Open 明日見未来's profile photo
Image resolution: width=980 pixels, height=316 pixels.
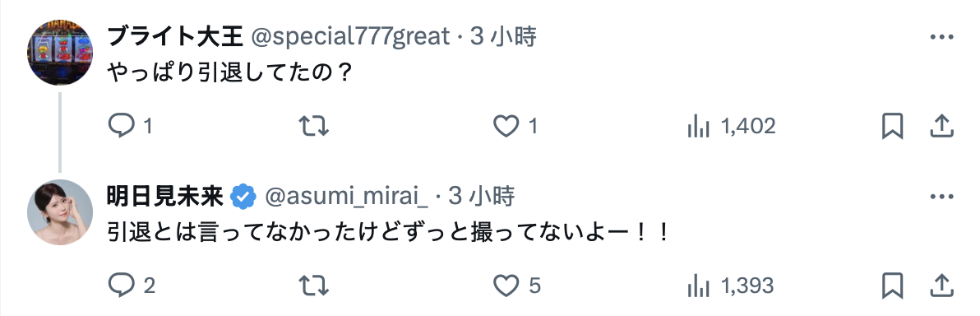click(60, 212)
